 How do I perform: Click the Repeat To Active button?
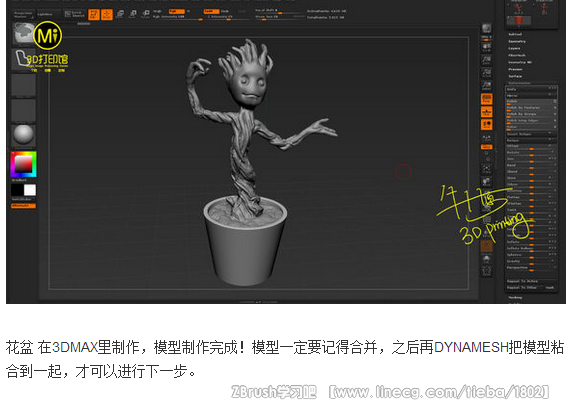pos(531,281)
